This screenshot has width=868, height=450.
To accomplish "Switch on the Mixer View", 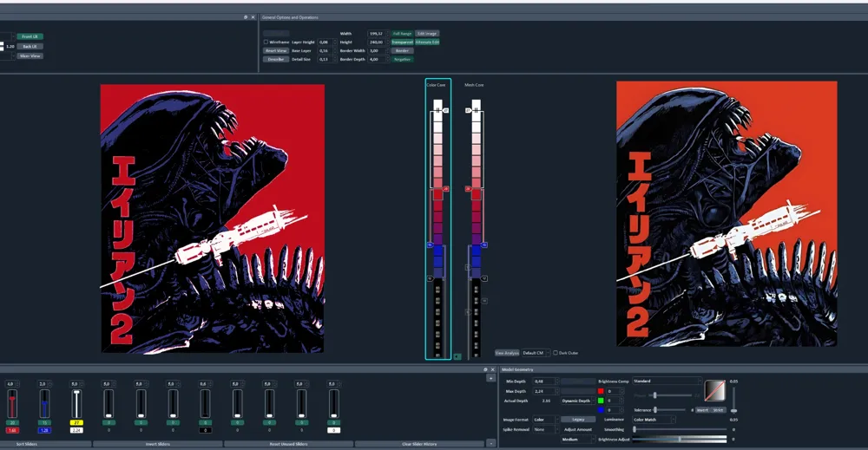I will pyautogui.click(x=30, y=55).
